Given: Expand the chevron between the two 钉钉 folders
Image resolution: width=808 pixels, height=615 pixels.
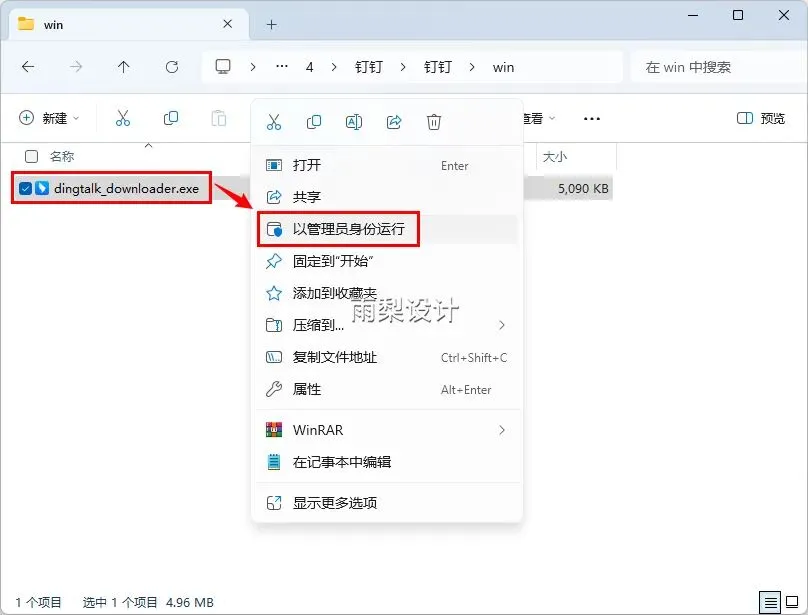Looking at the screenshot, I should (x=402, y=67).
